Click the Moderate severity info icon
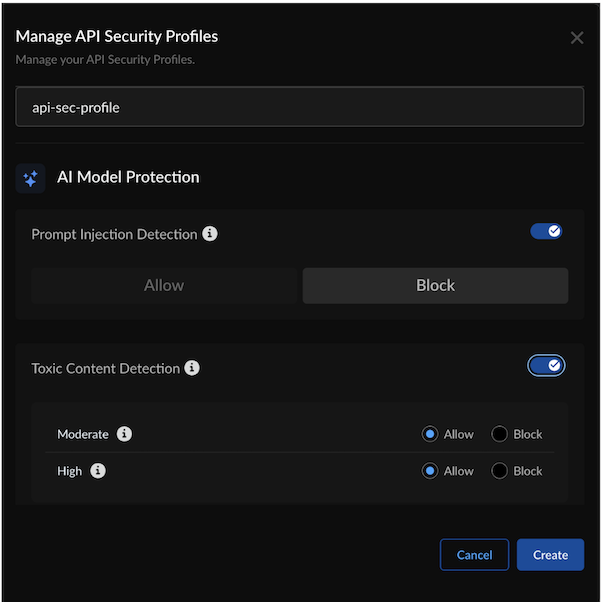Image resolution: width=602 pixels, height=602 pixels. click(x=124, y=434)
